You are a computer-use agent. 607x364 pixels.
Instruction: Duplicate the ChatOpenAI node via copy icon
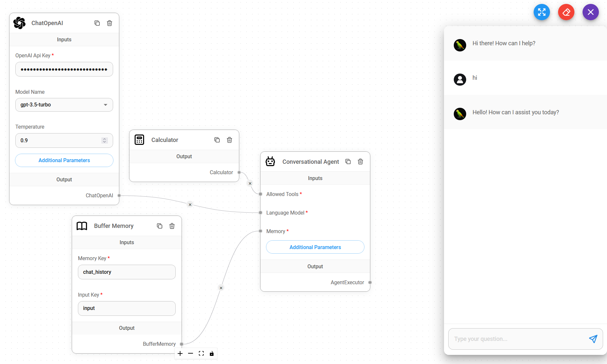(97, 23)
